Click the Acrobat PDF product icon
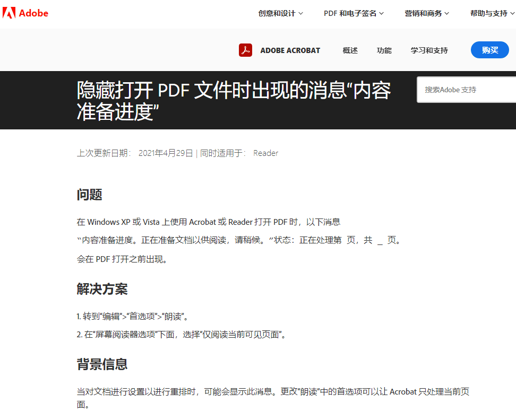The width and height of the screenshot is (516, 420). click(245, 50)
